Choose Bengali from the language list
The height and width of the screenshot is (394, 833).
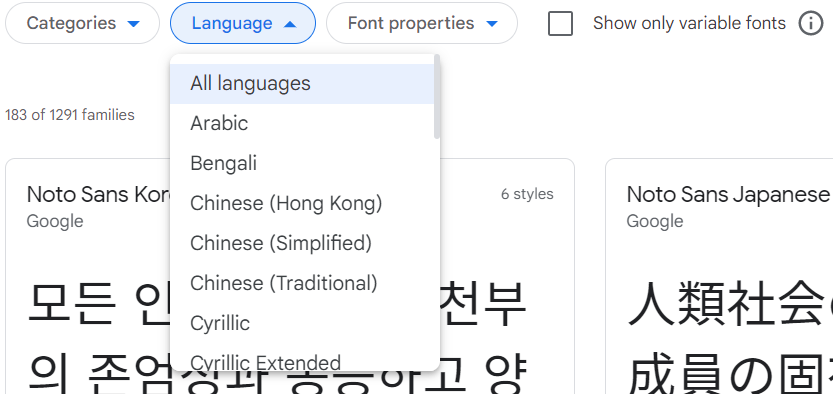click(302, 164)
